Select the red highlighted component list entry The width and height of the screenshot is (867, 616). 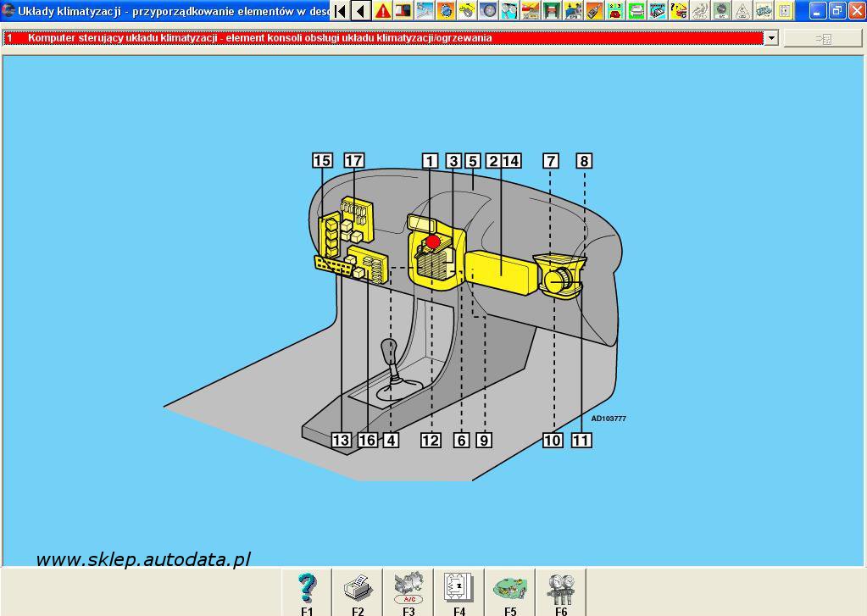tap(381, 38)
